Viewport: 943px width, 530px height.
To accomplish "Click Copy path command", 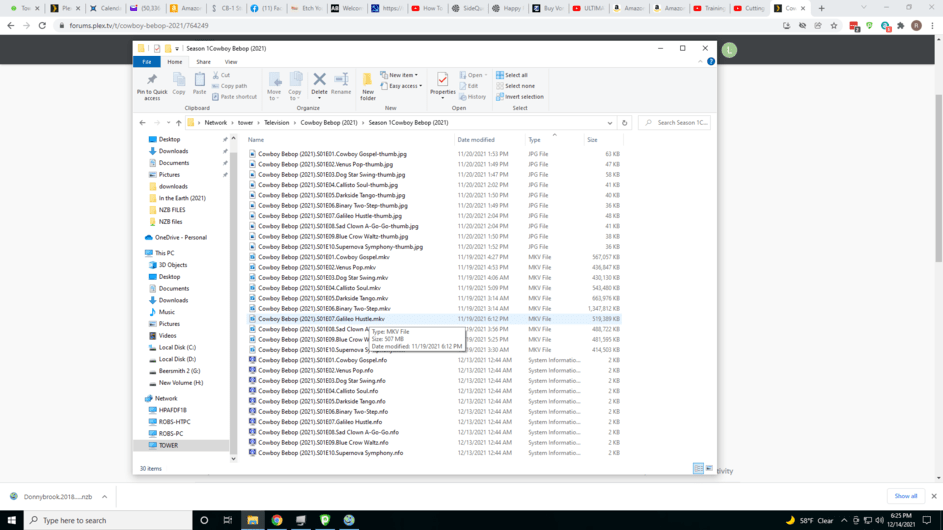I will click(230, 86).
